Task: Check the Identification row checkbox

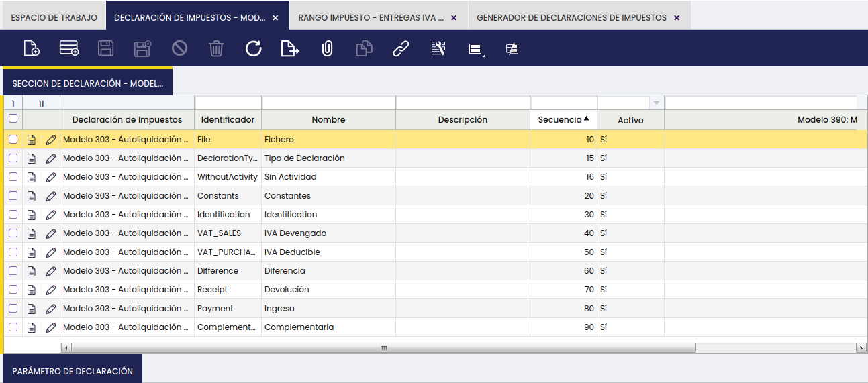Action: pyautogui.click(x=13, y=214)
